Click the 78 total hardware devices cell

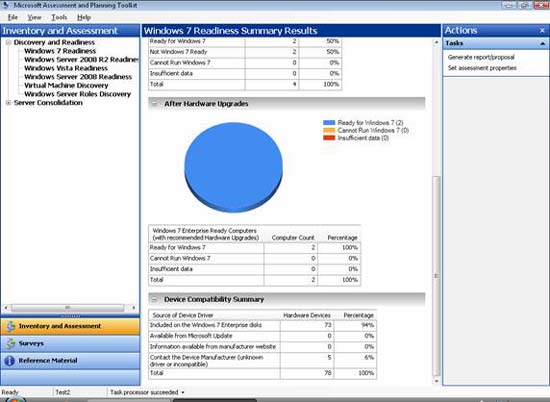pos(307,373)
